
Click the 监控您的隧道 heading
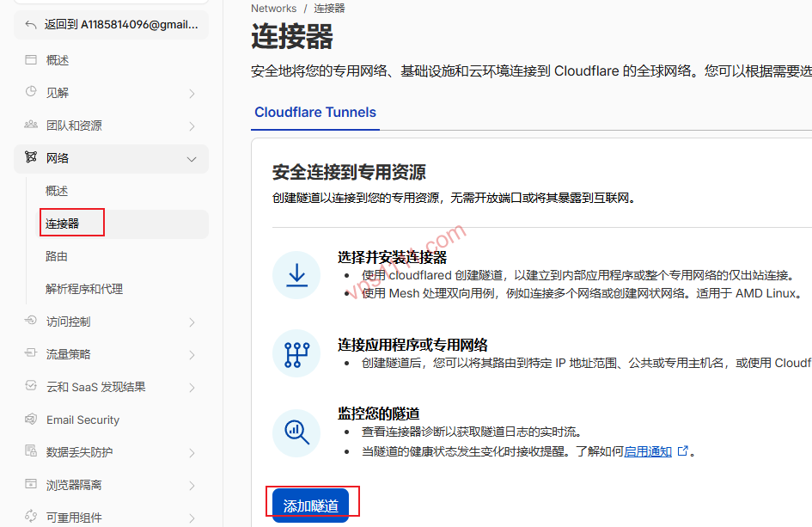(x=379, y=414)
